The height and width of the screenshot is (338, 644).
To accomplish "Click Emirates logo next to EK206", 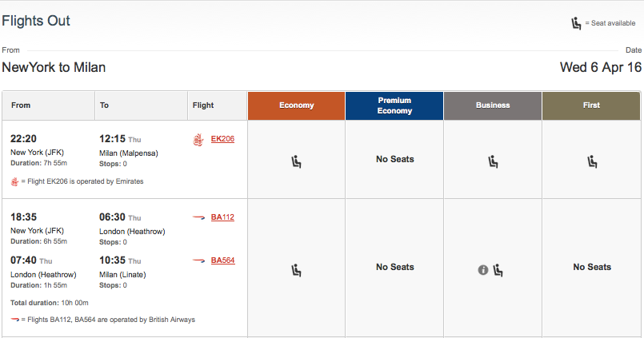I will (198, 140).
